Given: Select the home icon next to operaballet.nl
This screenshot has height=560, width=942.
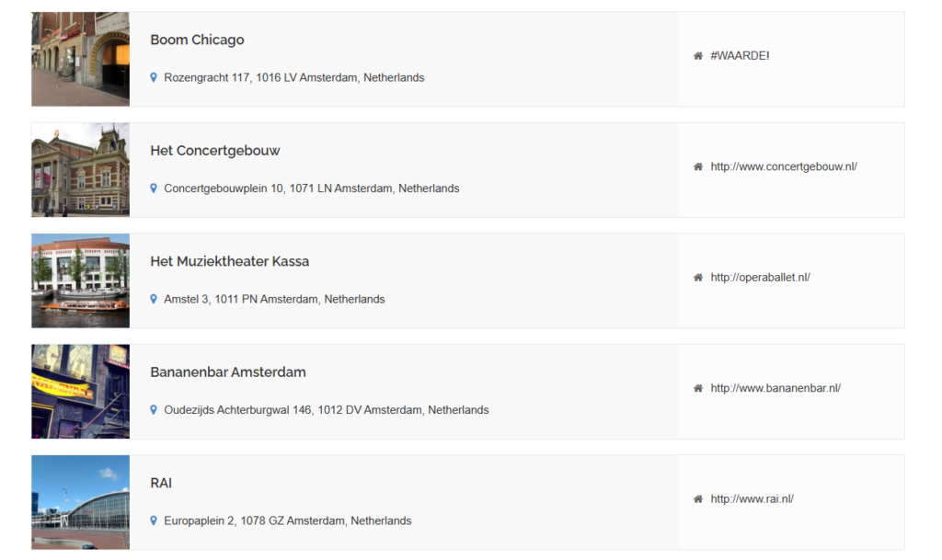Looking at the screenshot, I should pos(697,278).
